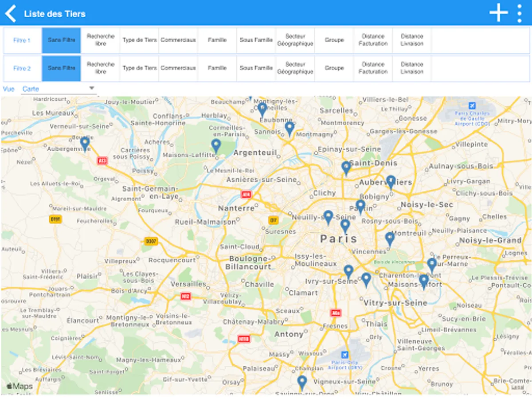Tap the map pin near Le Perreux-sur-Marne
The width and height of the screenshot is (532, 399).
[432, 266]
